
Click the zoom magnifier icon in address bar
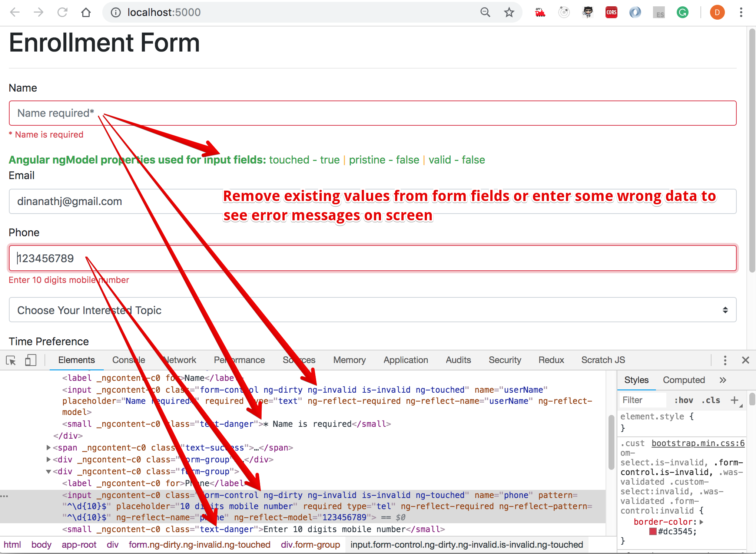point(485,12)
